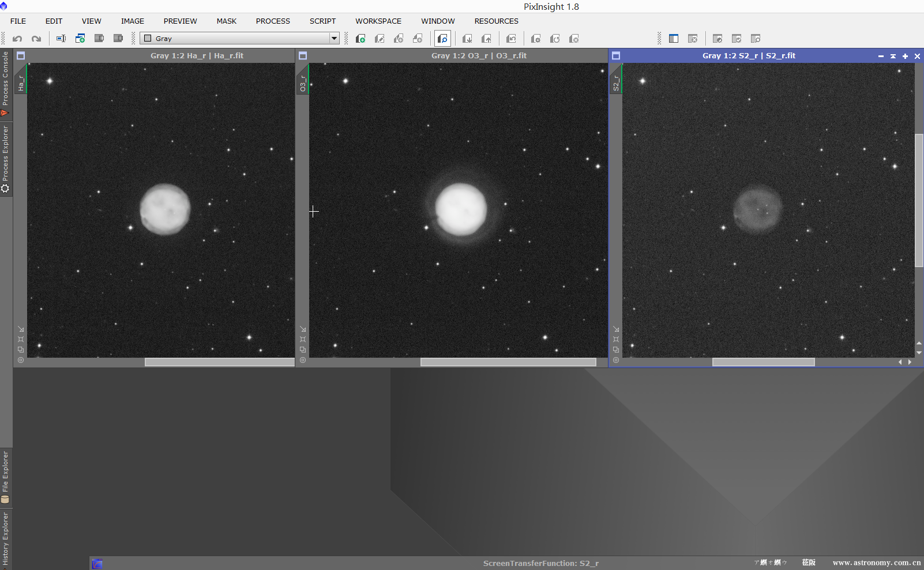Click the Undo arrow in the toolbar

17,39
